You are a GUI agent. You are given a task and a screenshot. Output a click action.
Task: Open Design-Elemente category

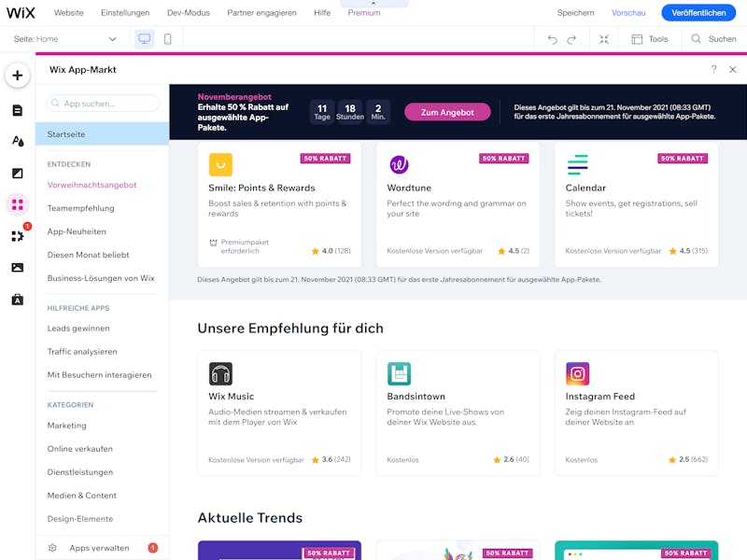(80, 519)
